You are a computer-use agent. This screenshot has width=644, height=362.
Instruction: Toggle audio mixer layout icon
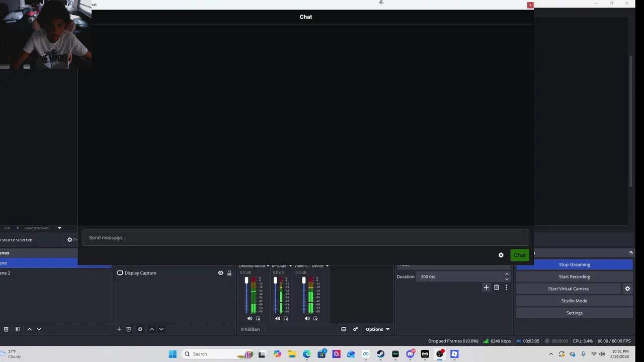click(x=344, y=329)
